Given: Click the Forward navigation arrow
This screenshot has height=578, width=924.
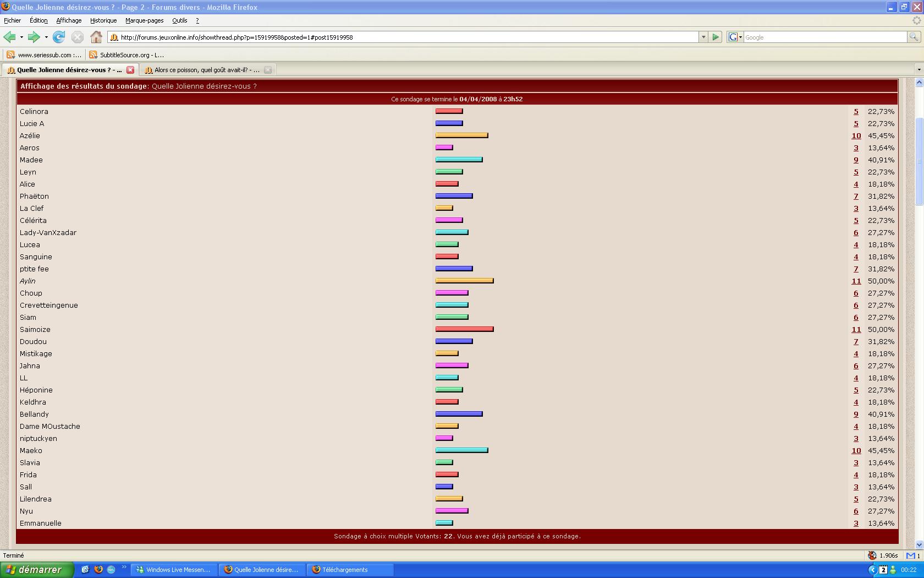Looking at the screenshot, I should coord(34,37).
